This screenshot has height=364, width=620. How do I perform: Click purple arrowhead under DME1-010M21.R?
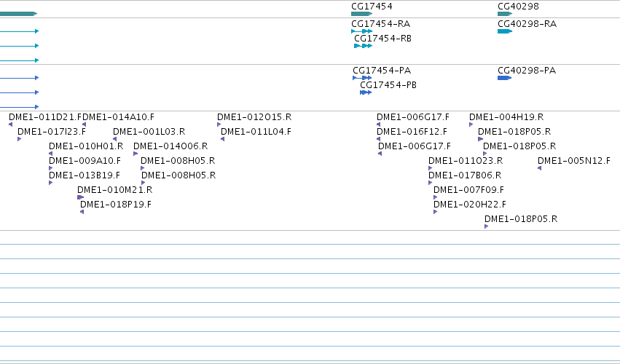pos(80,197)
